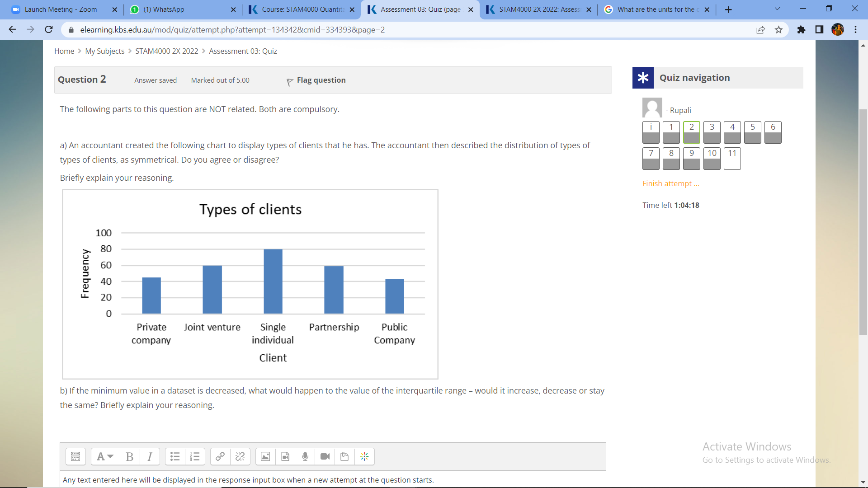The height and width of the screenshot is (488, 868).
Task: Open Chrome tab search dropdown arrow
Action: (777, 9)
